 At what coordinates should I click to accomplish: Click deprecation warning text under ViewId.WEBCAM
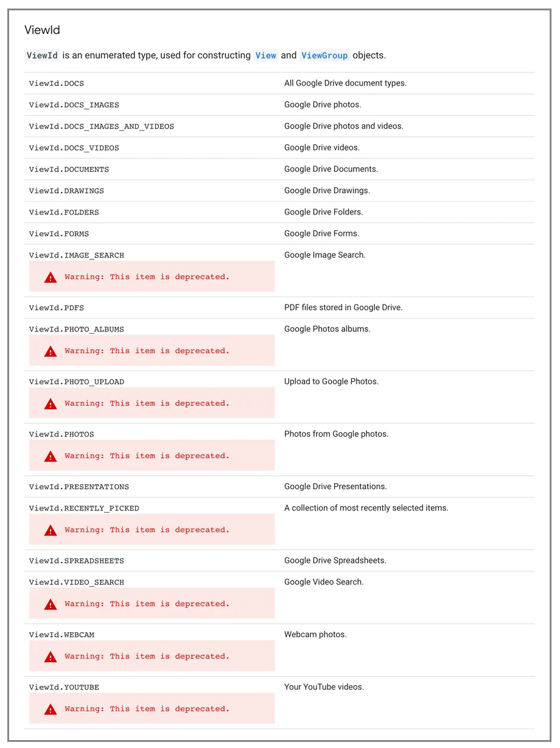point(147,657)
